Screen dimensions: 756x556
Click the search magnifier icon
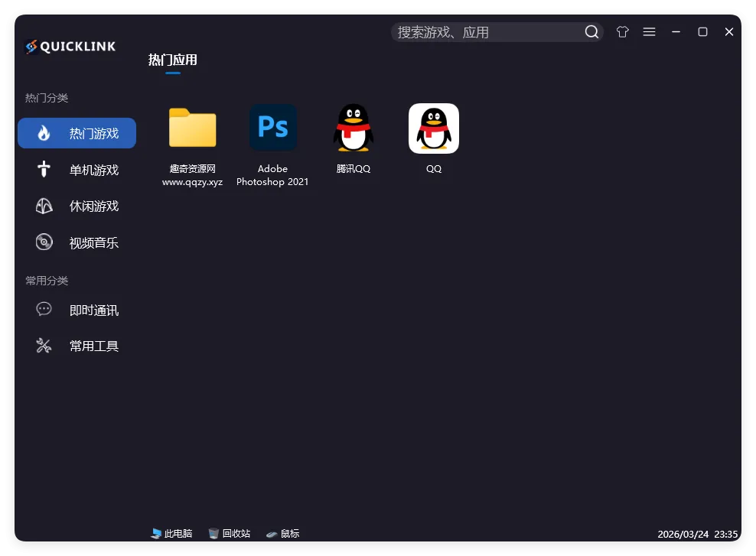pos(591,31)
